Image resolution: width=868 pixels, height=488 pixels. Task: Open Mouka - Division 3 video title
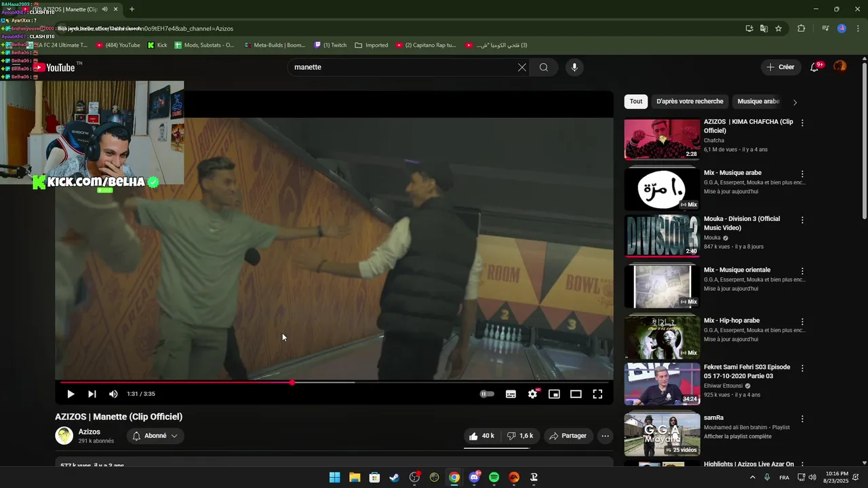(x=742, y=223)
